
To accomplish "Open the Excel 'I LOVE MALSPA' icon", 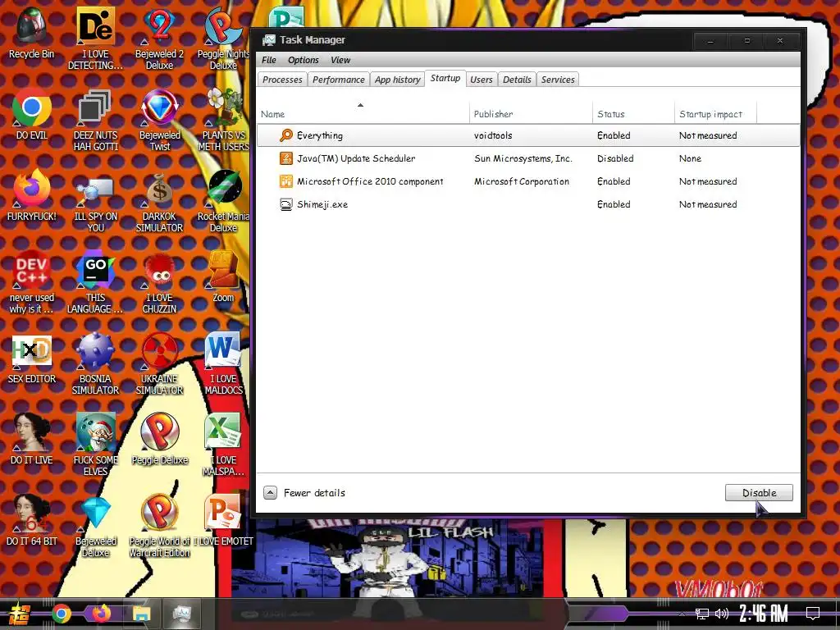I will pyautogui.click(x=223, y=445).
